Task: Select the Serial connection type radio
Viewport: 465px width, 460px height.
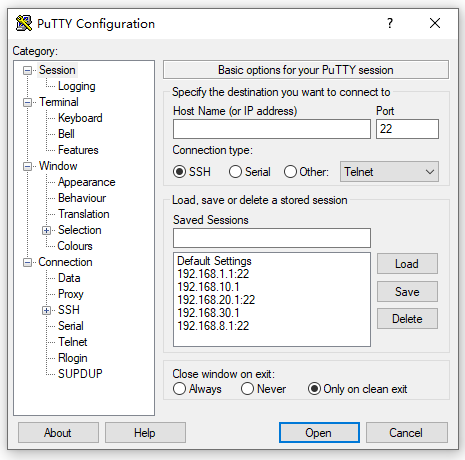Action: click(235, 172)
